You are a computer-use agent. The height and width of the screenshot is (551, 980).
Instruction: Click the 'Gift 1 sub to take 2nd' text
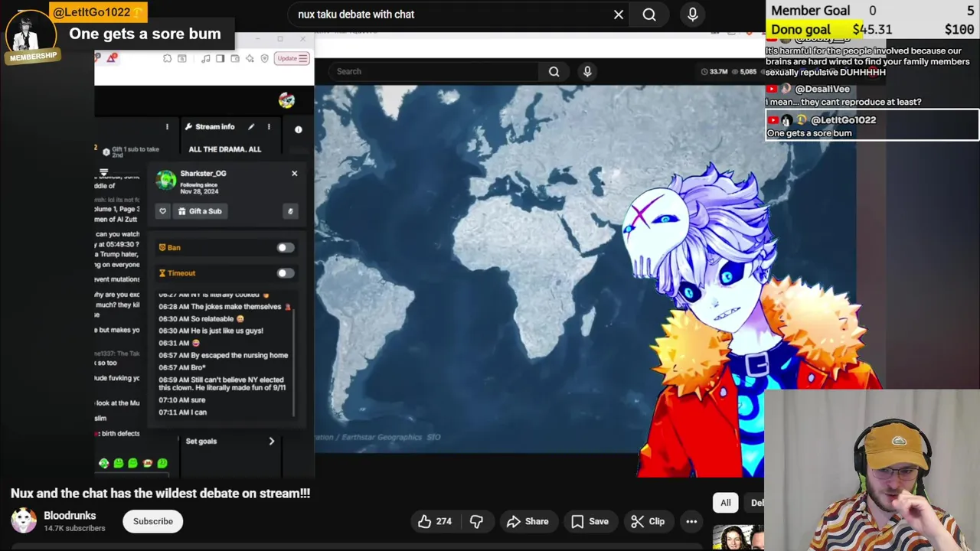click(136, 152)
